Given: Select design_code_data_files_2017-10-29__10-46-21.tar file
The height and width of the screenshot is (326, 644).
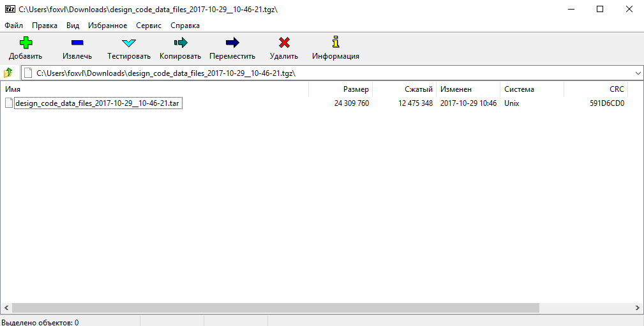Looking at the screenshot, I should (98, 103).
